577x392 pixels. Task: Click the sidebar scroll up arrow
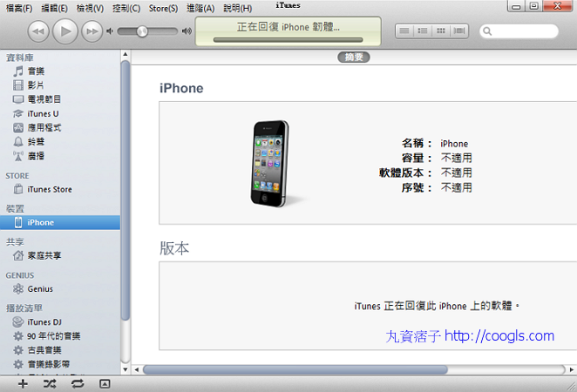click(126, 54)
